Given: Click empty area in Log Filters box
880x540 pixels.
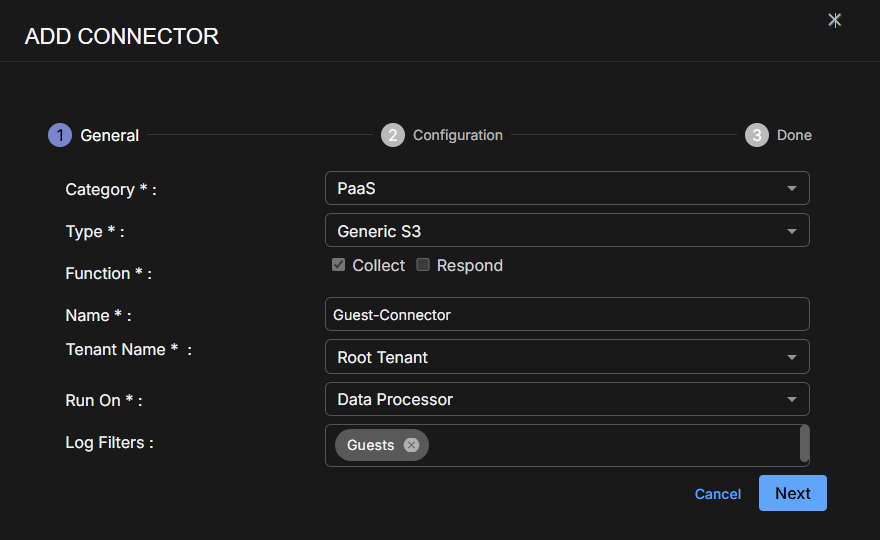Looking at the screenshot, I should pos(610,445).
